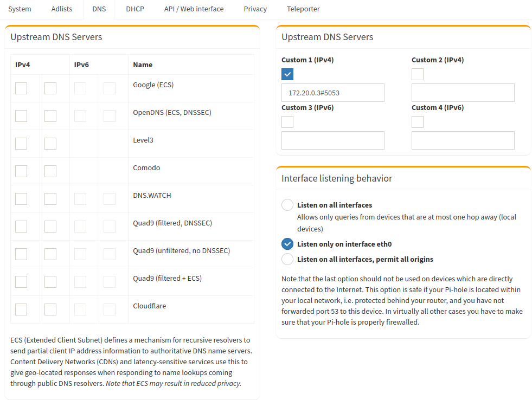Check second IPv4 box for Level3
532x400 pixels.
tap(50, 144)
